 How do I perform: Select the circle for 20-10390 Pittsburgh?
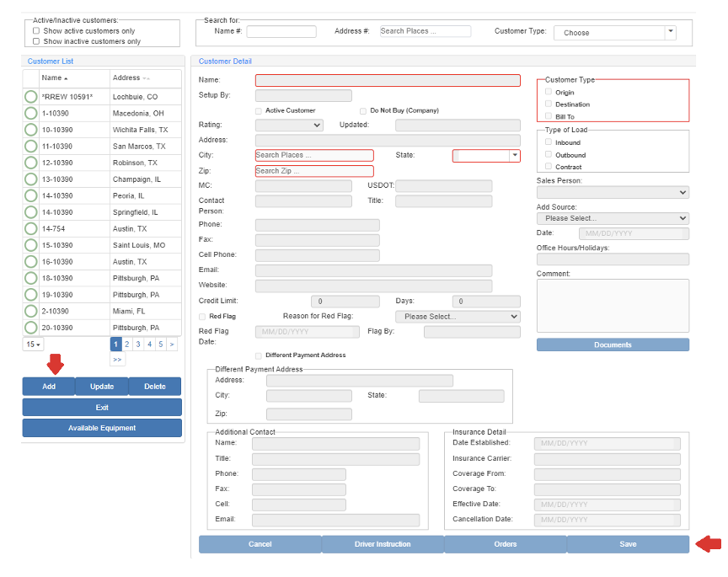pos(30,328)
